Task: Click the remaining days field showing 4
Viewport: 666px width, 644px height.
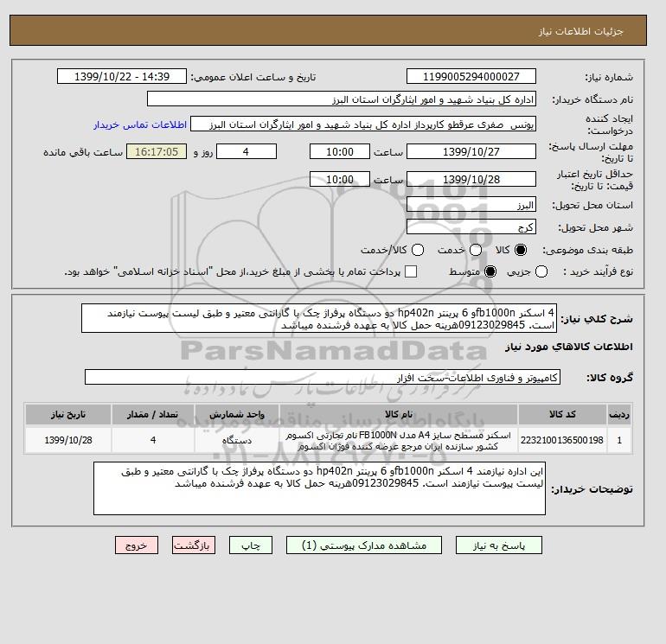Action: [247, 151]
